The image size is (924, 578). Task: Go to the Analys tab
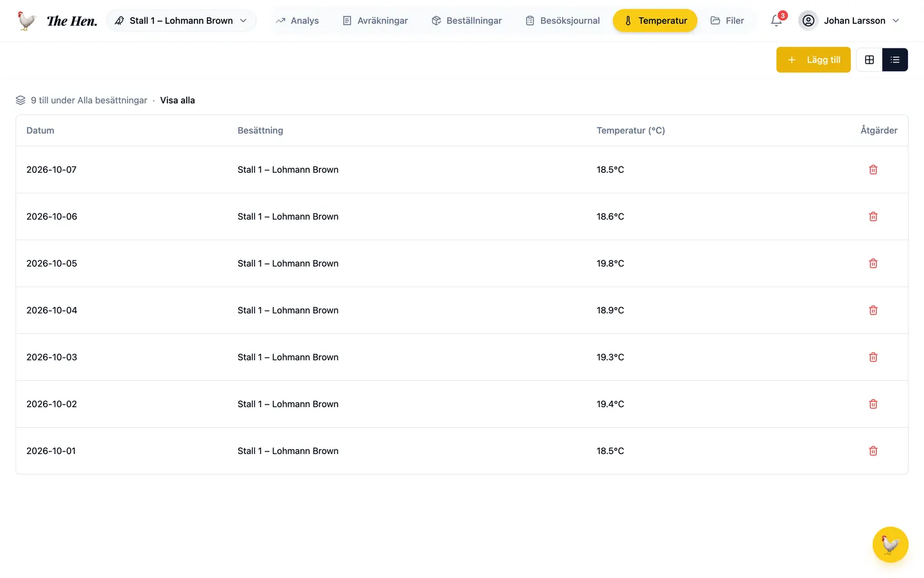coord(297,21)
